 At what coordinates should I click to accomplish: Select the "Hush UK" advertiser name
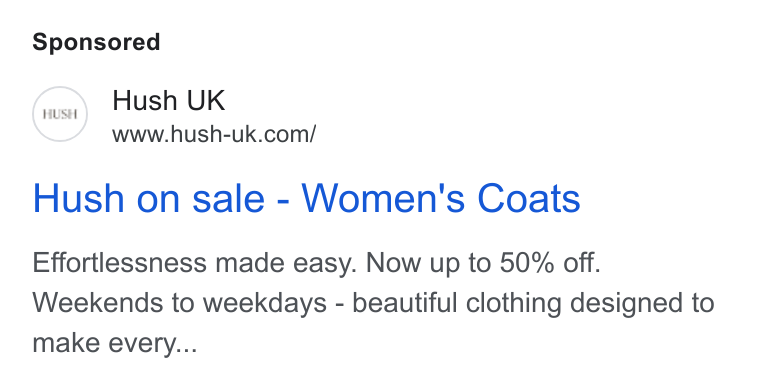click(169, 101)
